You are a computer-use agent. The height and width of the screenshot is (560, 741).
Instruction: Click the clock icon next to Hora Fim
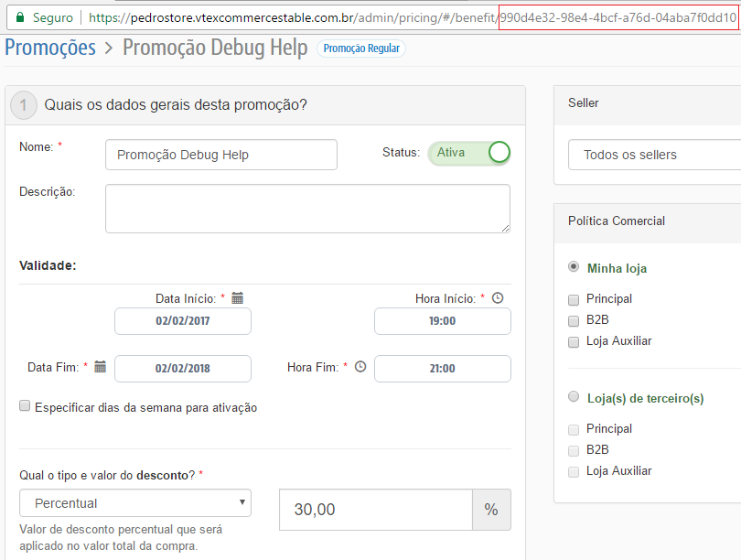click(x=359, y=366)
